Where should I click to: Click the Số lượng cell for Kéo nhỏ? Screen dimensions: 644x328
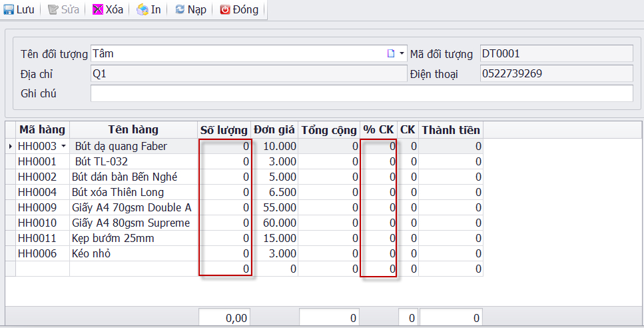[224, 253]
